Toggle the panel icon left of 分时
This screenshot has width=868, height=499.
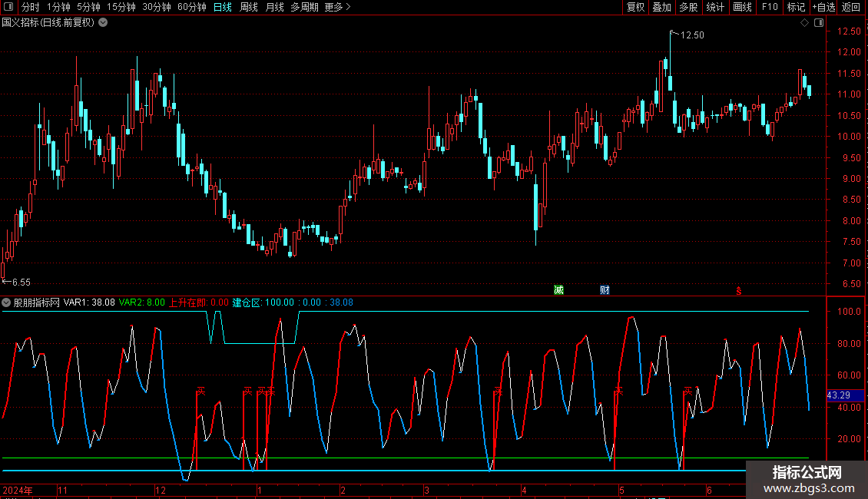click(x=8, y=7)
